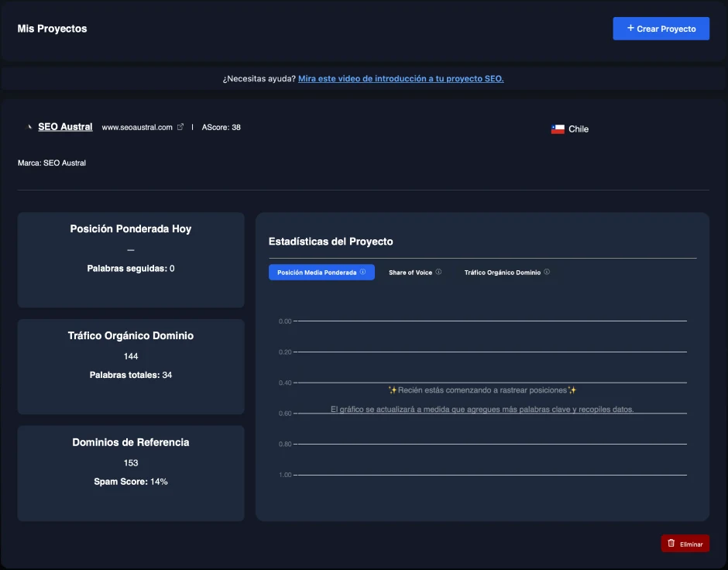Click the SEO Austral favicon icon
Screen dimensions: 728x570
[29, 127]
